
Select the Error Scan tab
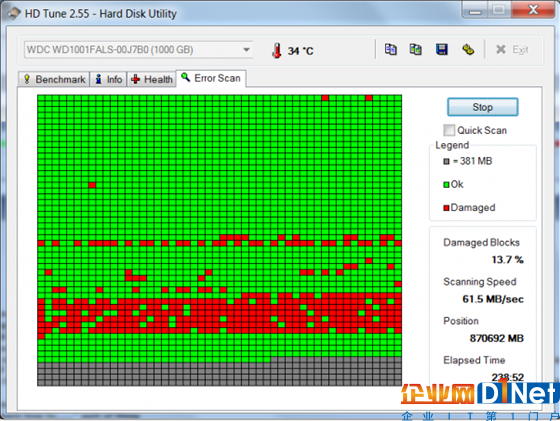click(x=211, y=78)
